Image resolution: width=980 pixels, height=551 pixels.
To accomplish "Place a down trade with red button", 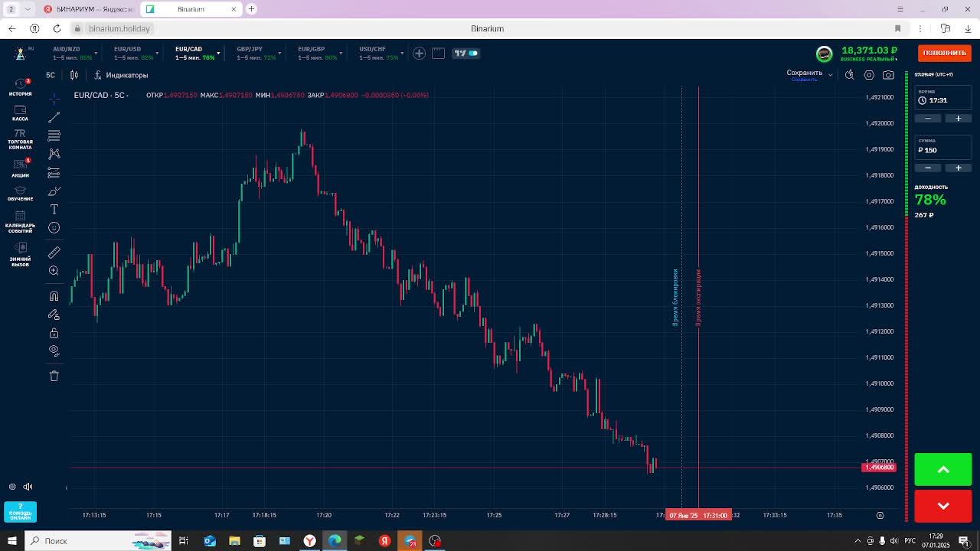I will pyautogui.click(x=943, y=506).
